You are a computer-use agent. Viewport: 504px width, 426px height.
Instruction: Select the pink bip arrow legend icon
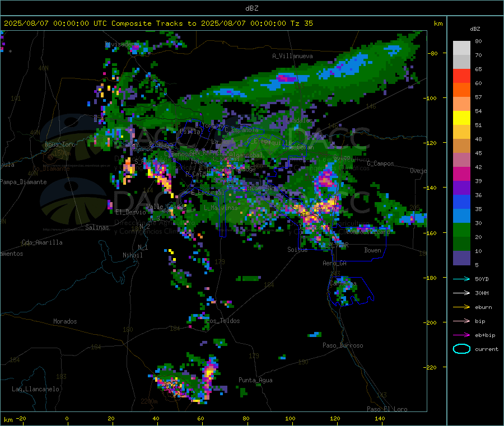pyautogui.click(x=461, y=321)
